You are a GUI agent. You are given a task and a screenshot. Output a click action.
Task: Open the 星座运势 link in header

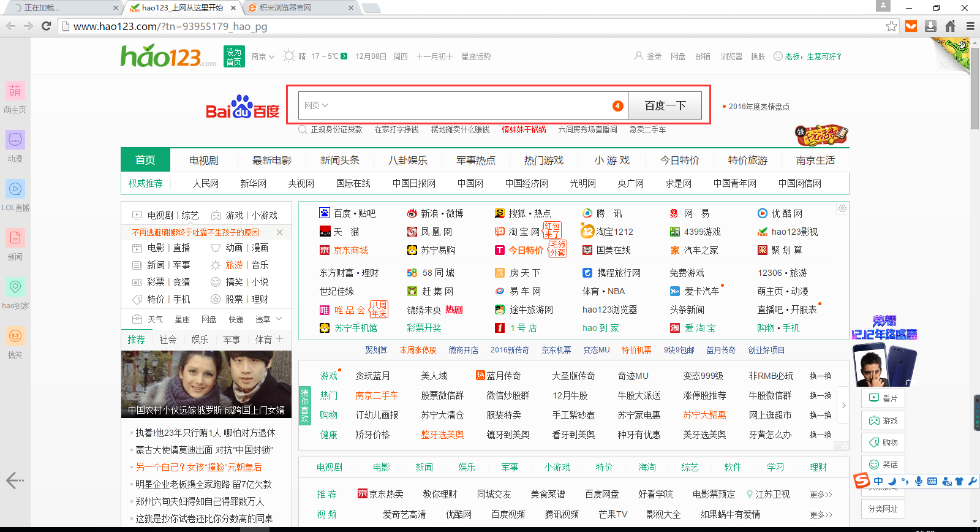click(476, 56)
